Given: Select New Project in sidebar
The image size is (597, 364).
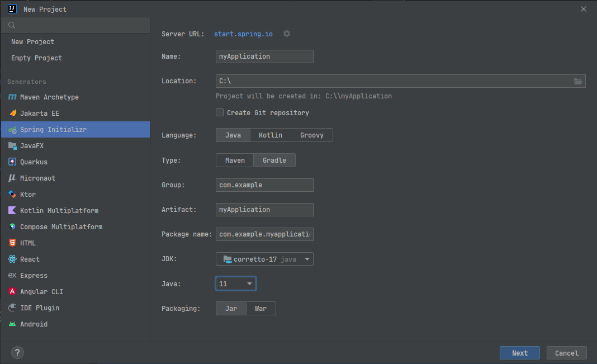Looking at the screenshot, I should click(x=75, y=42).
